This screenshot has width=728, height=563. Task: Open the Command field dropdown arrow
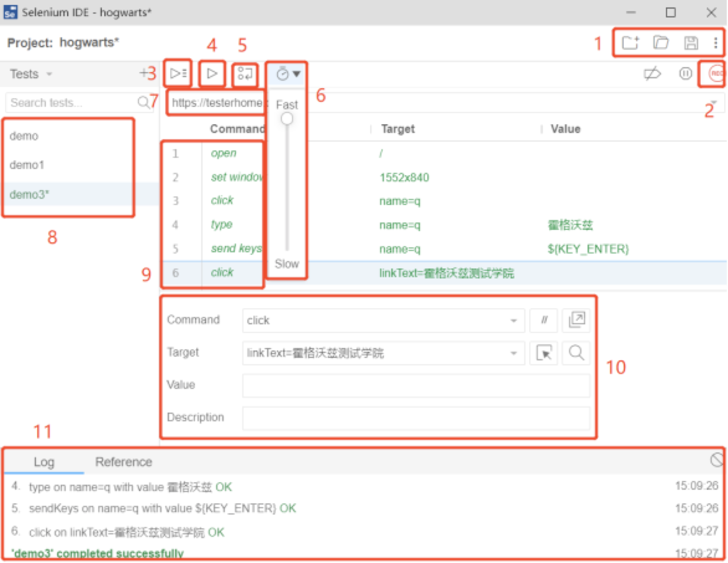[514, 320]
